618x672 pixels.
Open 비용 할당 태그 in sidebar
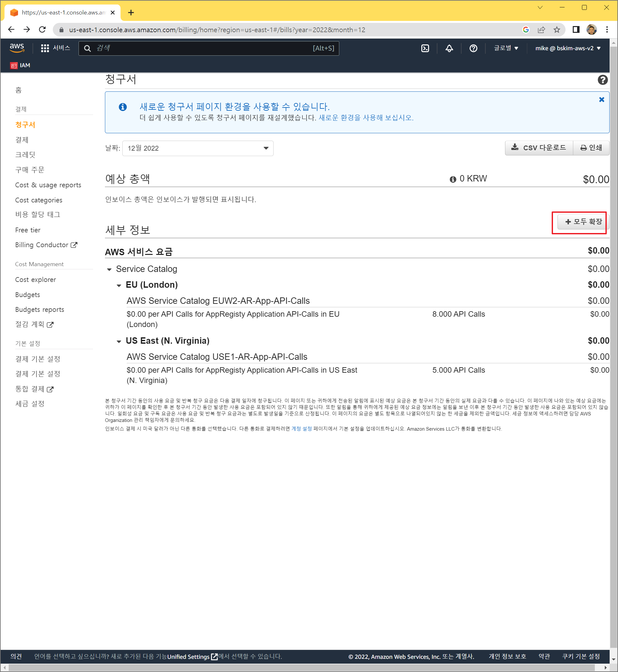tap(38, 215)
